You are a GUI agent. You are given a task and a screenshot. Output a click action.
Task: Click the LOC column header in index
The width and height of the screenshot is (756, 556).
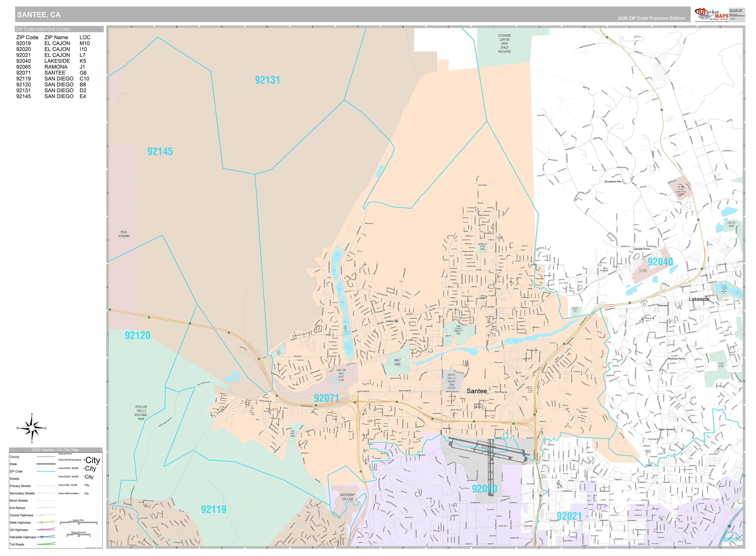click(85, 37)
